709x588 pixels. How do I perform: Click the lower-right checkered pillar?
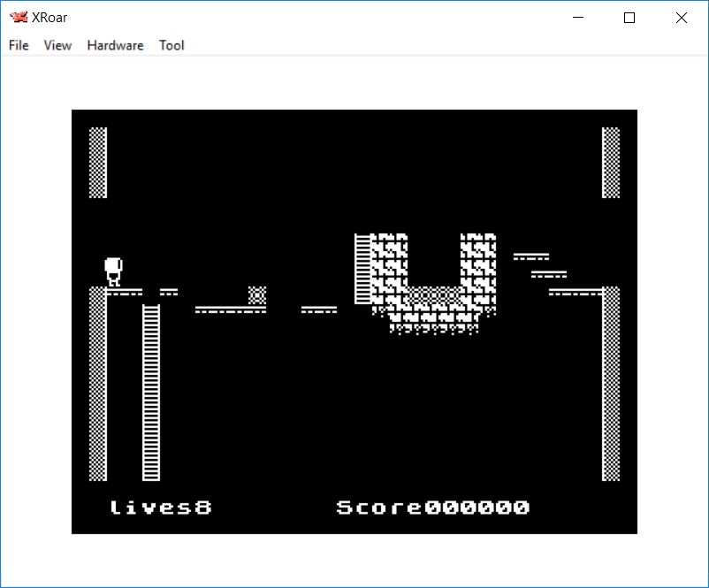[611, 384]
